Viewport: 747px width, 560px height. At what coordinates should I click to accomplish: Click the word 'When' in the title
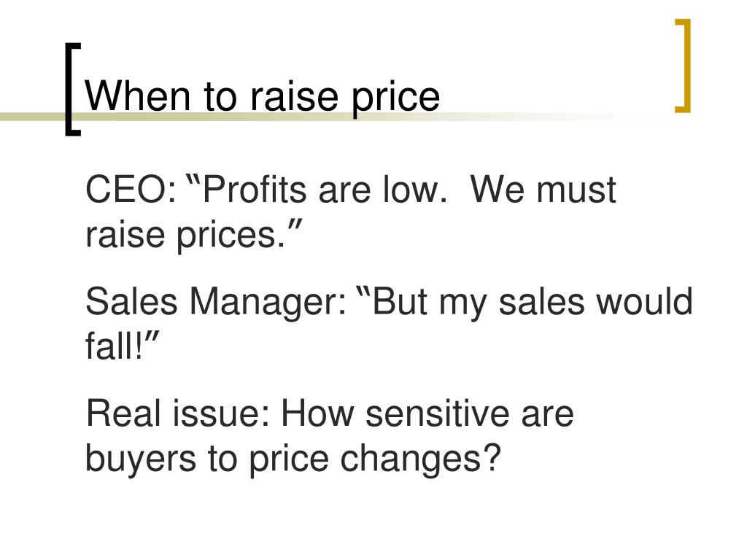point(138,97)
